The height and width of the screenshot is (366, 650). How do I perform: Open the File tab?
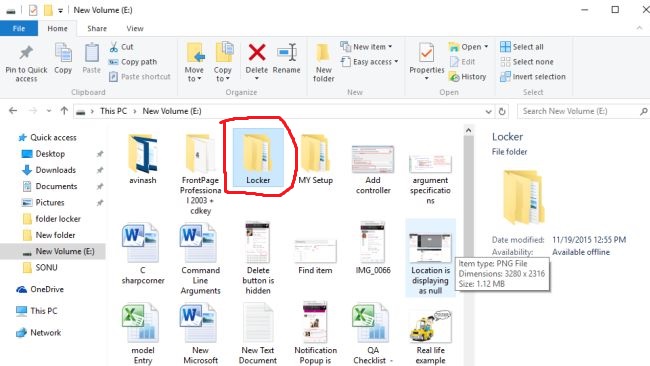tap(19, 29)
